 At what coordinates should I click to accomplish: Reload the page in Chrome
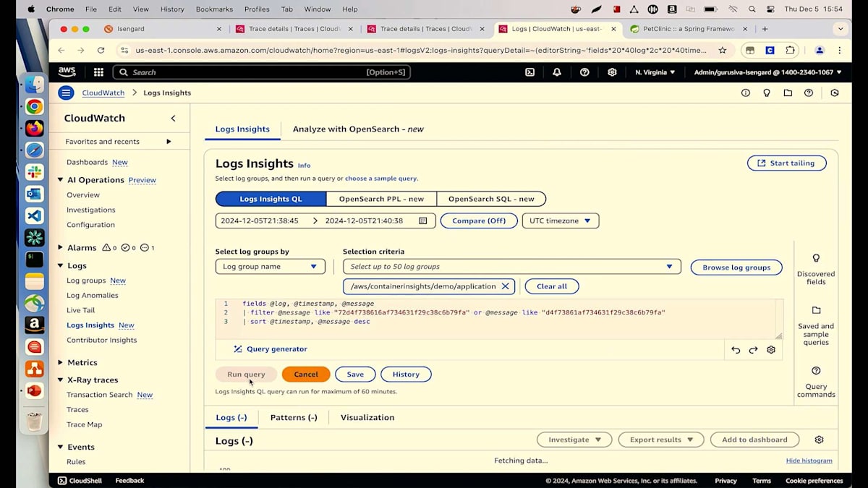click(101, 51)
